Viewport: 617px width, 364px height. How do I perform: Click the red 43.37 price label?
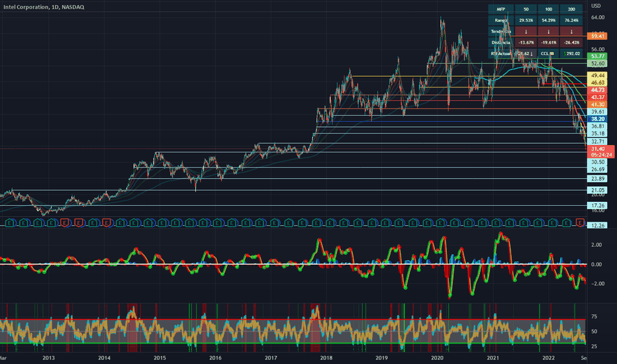click(x=597, y=97)
